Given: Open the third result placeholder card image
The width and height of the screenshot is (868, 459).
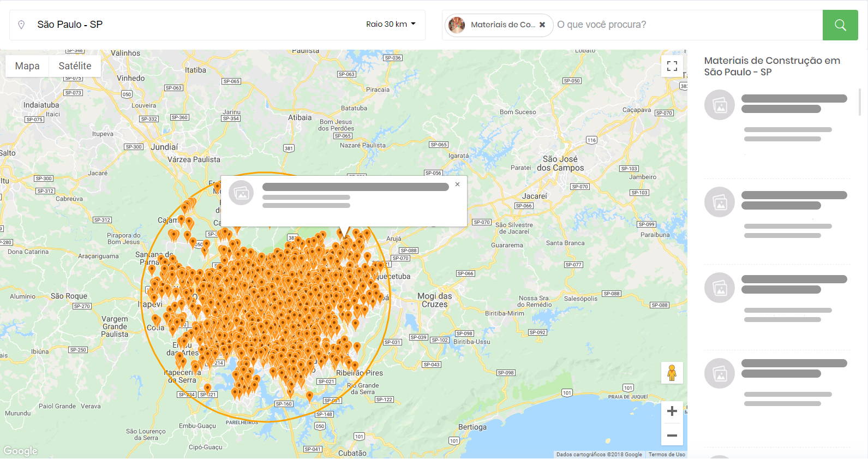Looking at the screenshot, I should point(720,288).
